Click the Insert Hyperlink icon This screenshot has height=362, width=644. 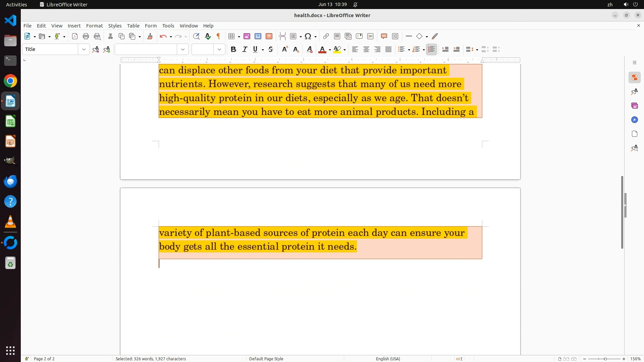[x=326, y=37]
